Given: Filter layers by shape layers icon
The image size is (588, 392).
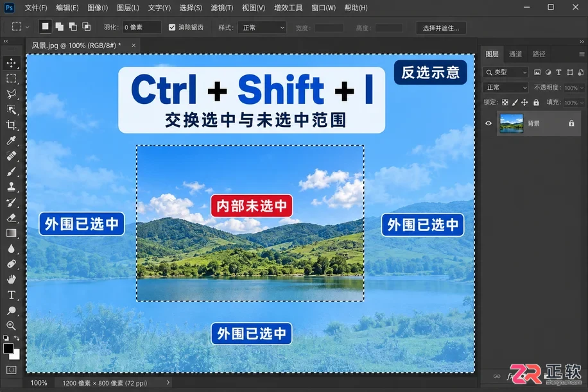Looking at the screenshot, I should [x=570, y=72].
